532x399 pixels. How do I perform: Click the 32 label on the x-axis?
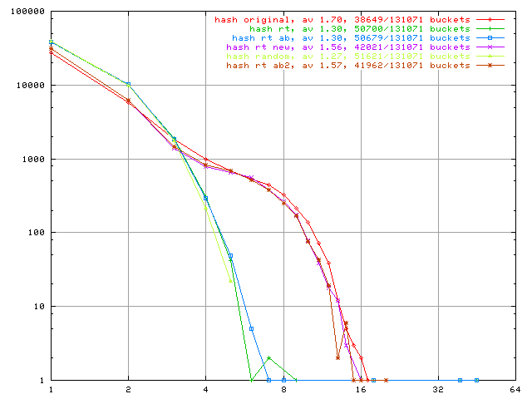(438, 389)
